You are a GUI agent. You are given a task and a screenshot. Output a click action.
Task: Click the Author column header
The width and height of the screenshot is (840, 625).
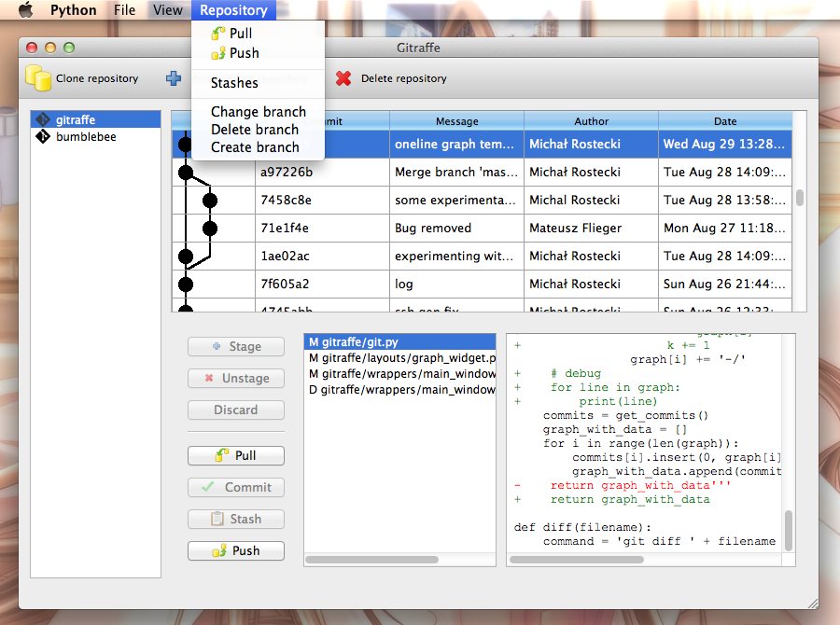pyautogui.click(x=592, y=121)
